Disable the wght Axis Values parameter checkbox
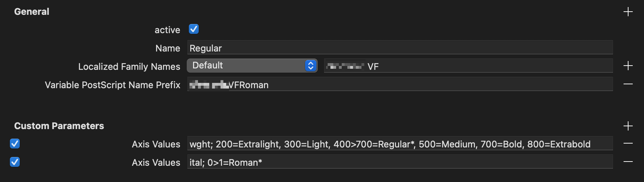The width and height of the screenshot is (644, 182). tap(15, 144)
